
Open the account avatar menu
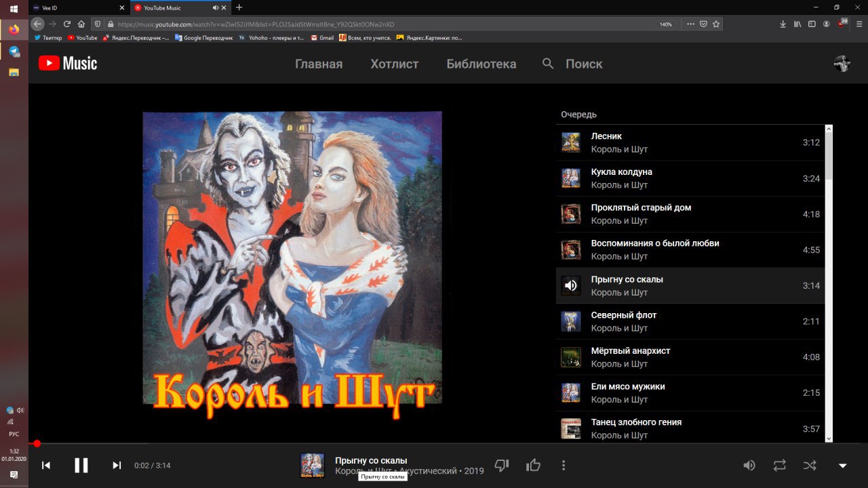point(842,64)
